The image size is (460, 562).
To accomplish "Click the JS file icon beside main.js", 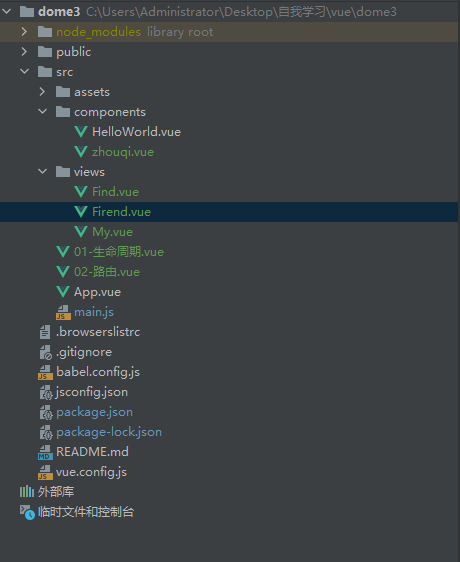I will tap(63, 312).
